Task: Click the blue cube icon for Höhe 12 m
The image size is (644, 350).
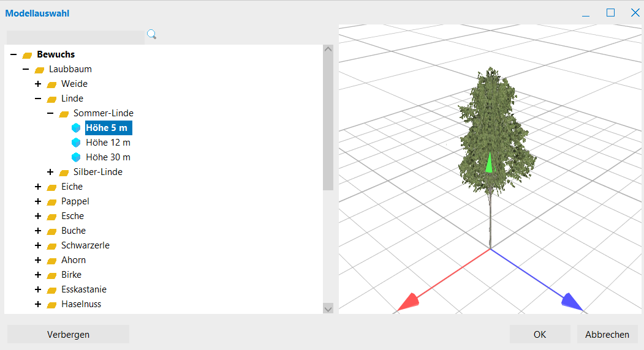Action: [x=76, y=143]
